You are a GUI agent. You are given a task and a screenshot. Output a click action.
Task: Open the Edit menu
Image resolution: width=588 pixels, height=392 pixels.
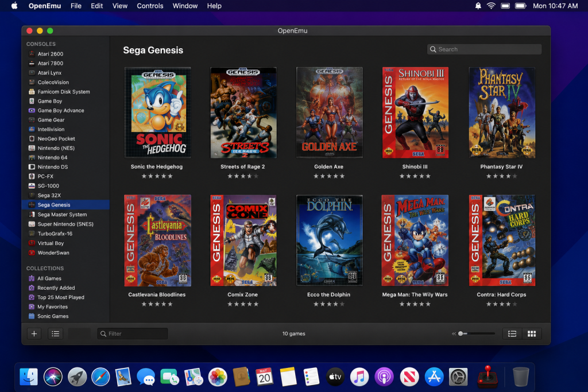tap(96, 6)
